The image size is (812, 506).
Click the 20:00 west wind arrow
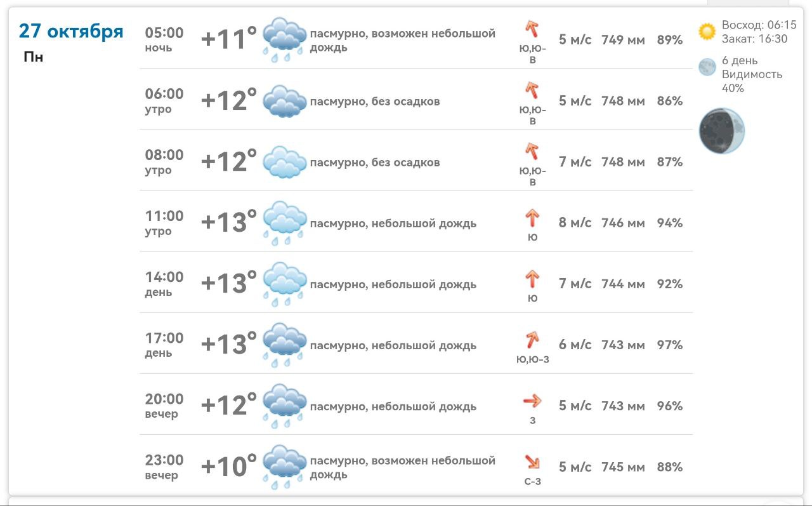tap(532, 401)
